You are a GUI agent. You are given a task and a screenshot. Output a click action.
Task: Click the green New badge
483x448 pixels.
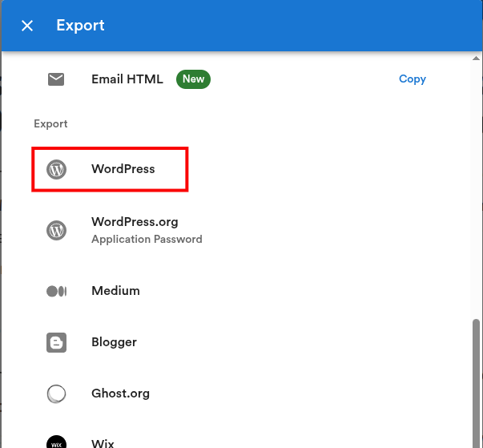[x=193, y=79]
